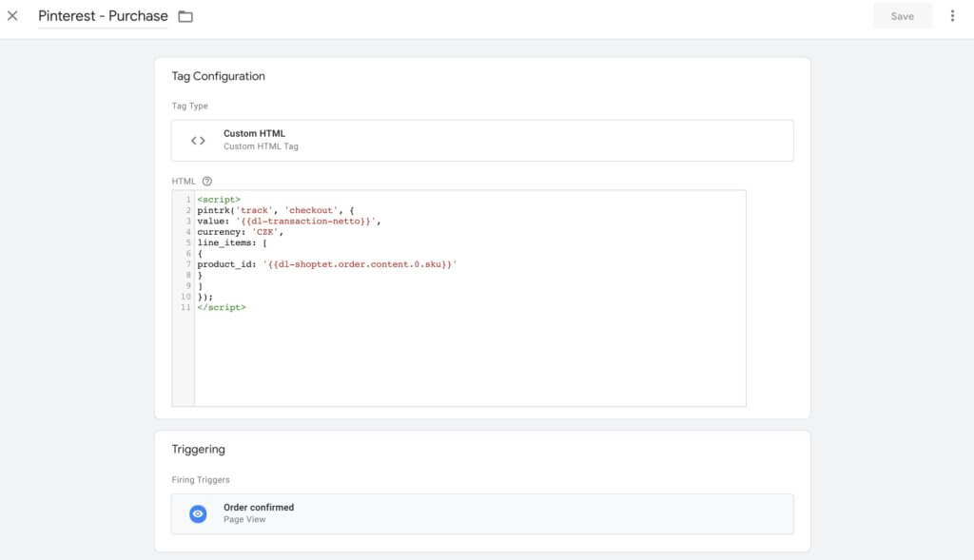Viewport: 974px width, 560px height.
Task: Open the Order confirmed firing trigger
Action: (x=482, y=514)
